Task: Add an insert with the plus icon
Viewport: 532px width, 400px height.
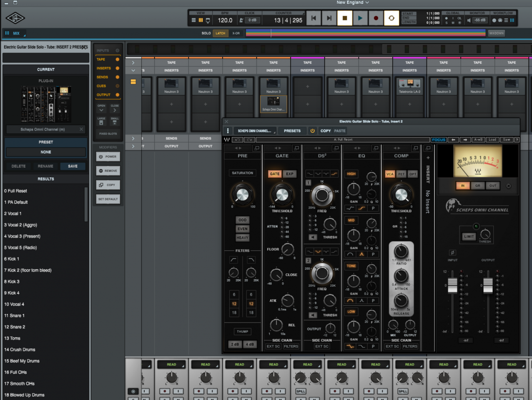Action: [x=428, y=158]
